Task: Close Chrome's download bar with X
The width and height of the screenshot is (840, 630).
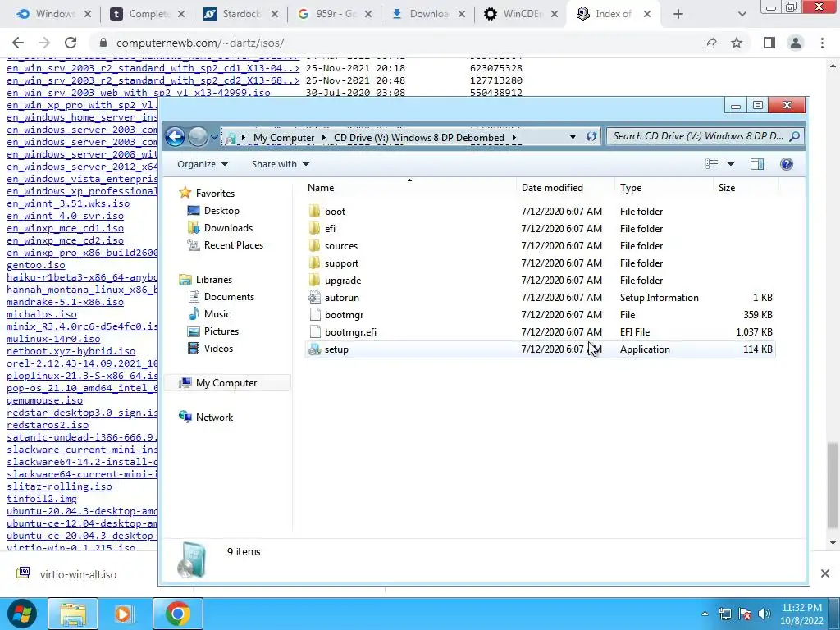Action: point(825,573)
